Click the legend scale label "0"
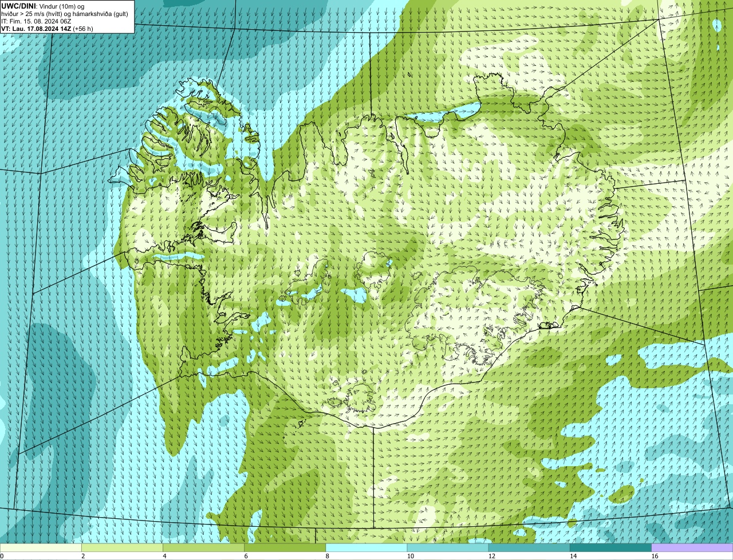733x560 pixels. [x=2, y=556]
